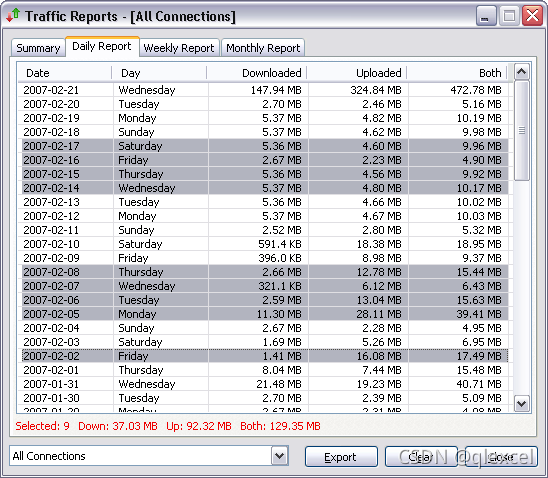Select the 2007-02-03 date cell
The image size is (548, 478).
[x=51, y=342]
